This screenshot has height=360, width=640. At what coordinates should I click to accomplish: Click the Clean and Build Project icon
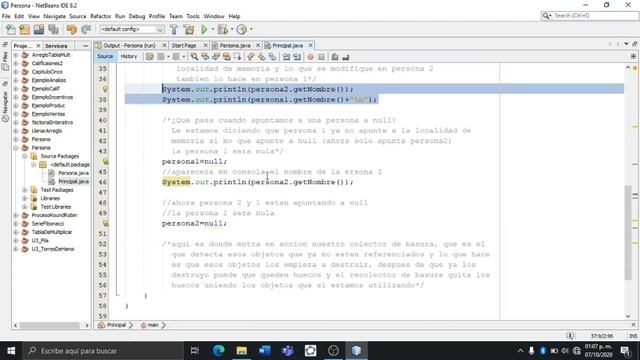pos(189,29)
